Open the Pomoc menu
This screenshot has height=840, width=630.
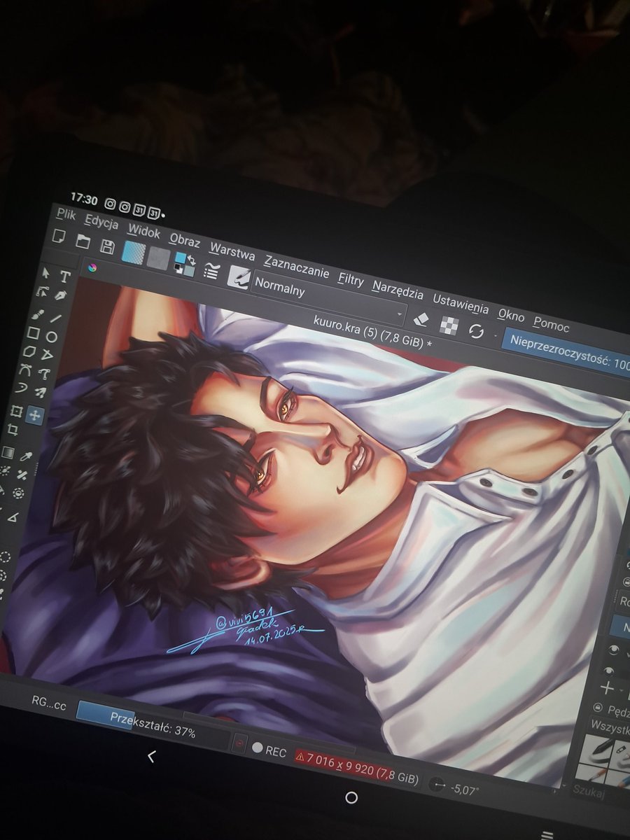click(x=552, y=325)
